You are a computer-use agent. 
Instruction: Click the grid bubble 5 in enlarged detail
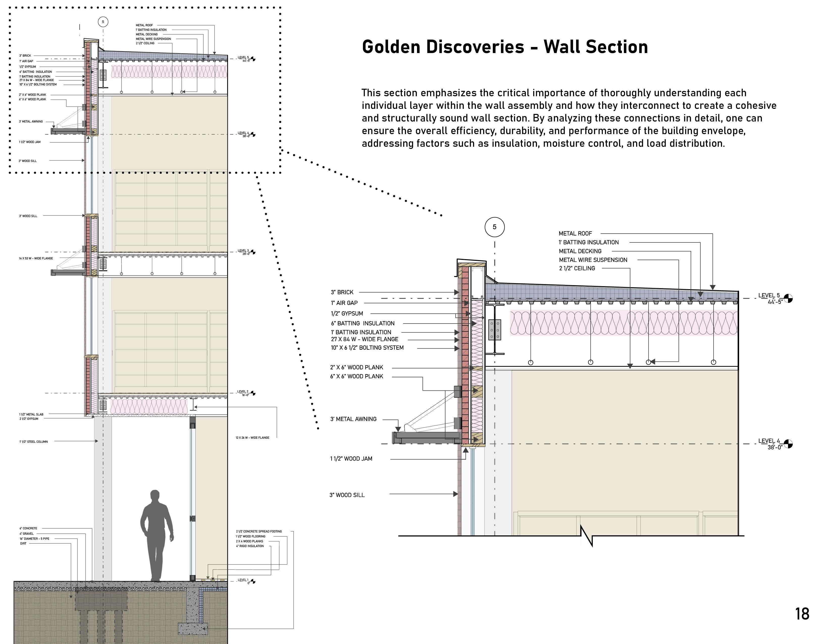click(494, 227)
